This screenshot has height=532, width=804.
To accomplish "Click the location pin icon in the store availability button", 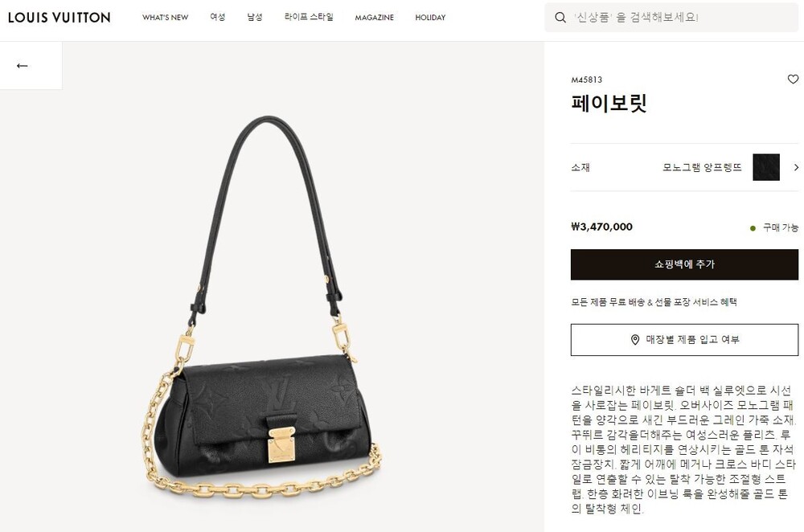I will (x=635, y=340).
